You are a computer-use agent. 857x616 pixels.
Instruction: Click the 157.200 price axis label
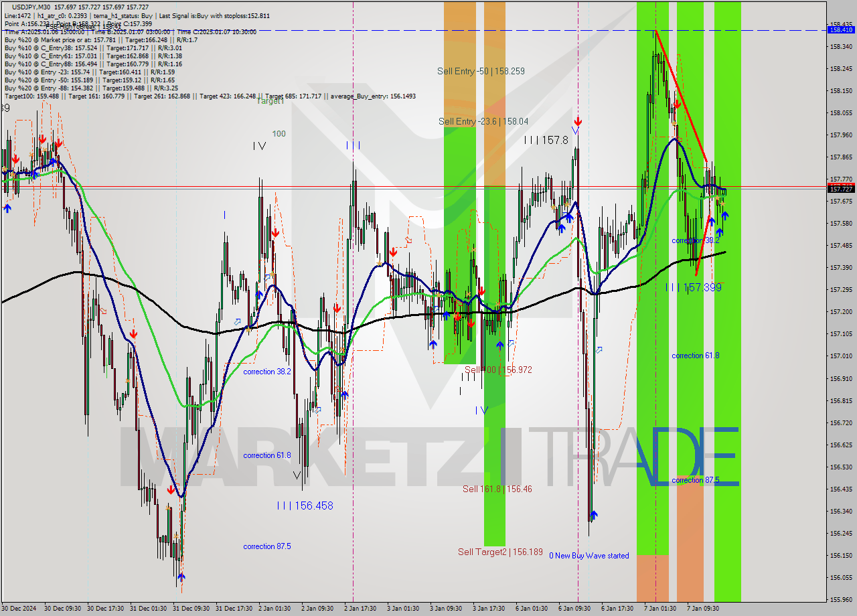(841, 311)
